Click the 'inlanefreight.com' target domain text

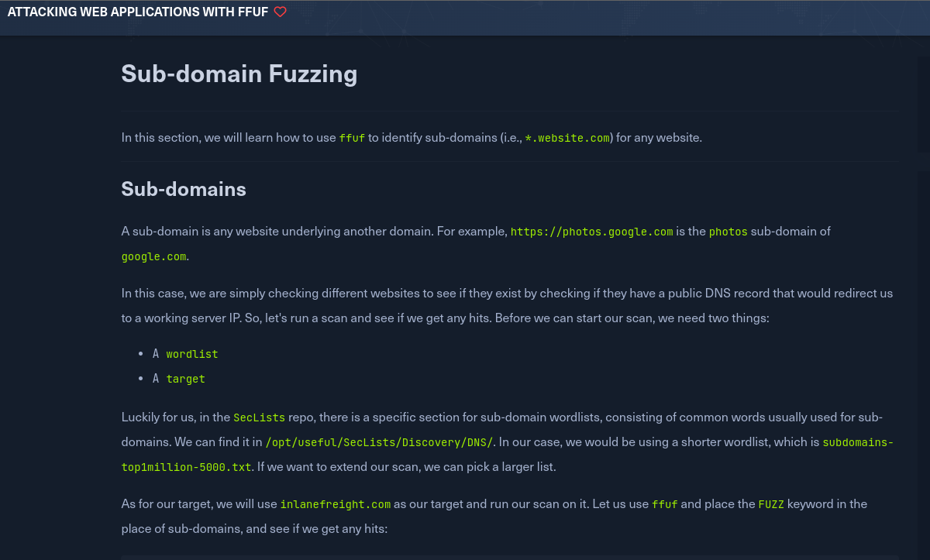(x=335, y=504)
